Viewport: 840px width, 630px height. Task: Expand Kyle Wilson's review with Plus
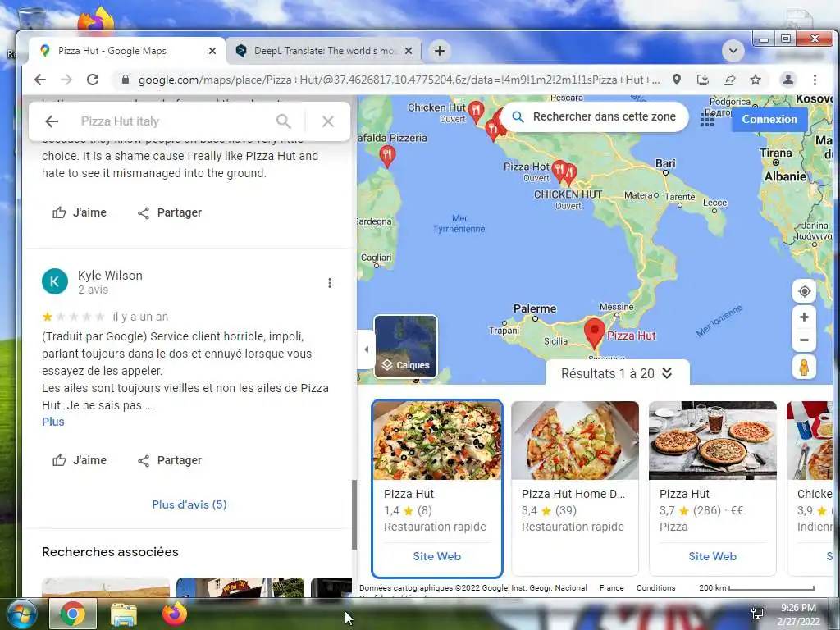pos(53,422)
